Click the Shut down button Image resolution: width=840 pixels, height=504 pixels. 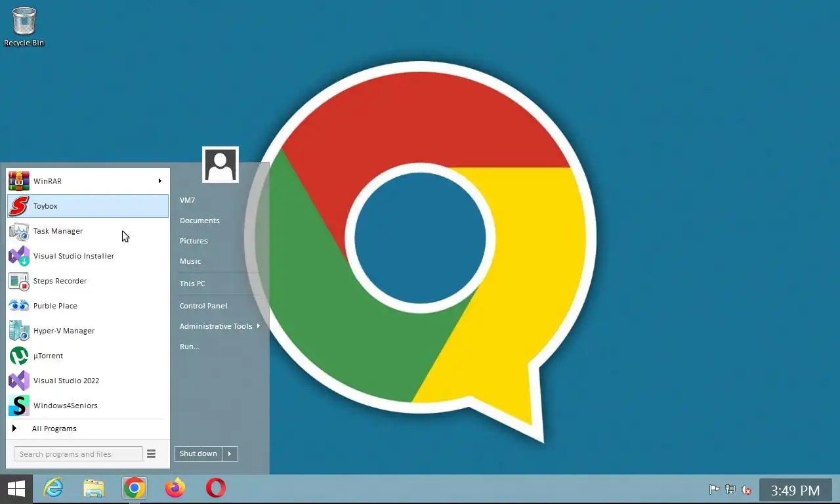pos(198,453)
